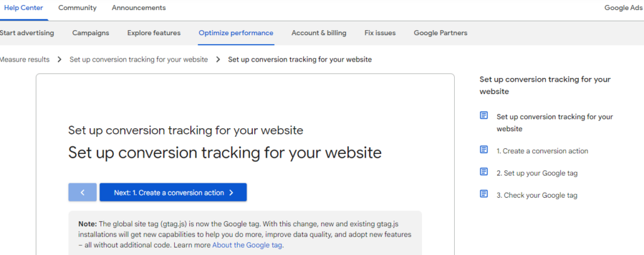Follow the About the Google tag link
644x255 pixels.
click(x=247, y=245)
